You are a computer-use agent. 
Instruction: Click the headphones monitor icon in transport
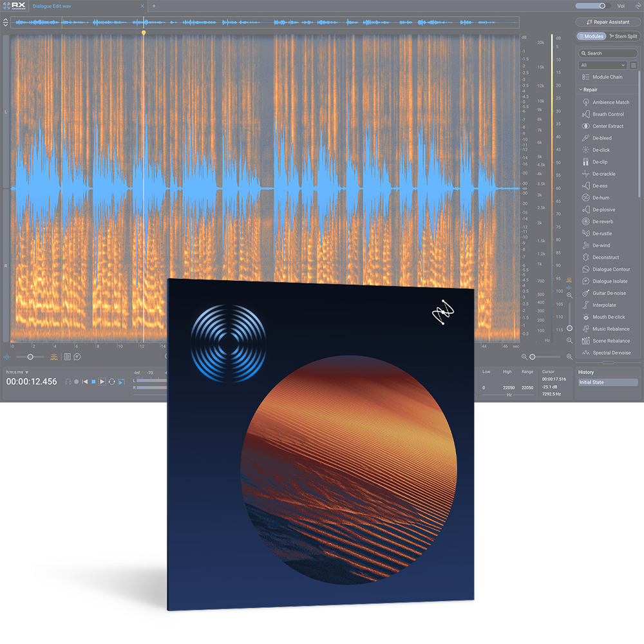click(68, 381)
